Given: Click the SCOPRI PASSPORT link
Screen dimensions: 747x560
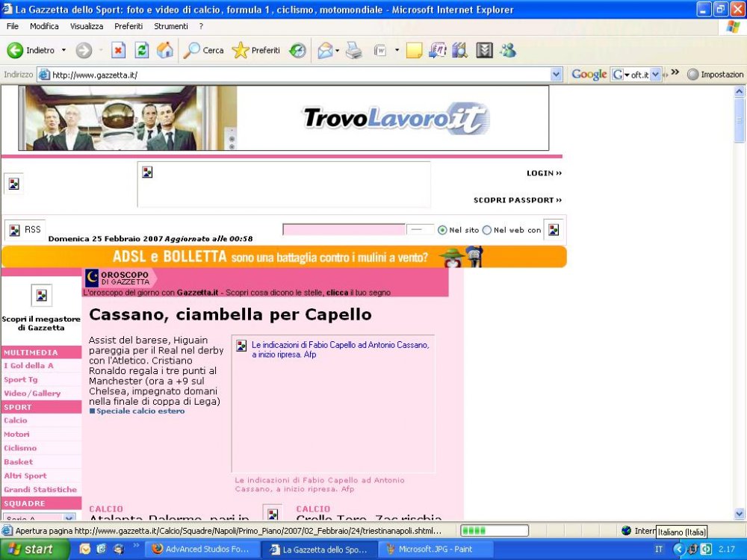Looking at the screenshot, I should (518, 199).
